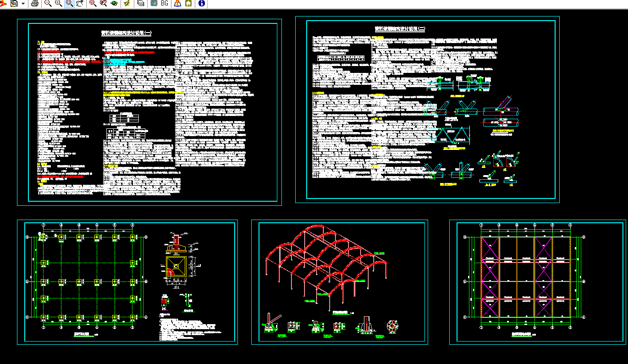Click the Home page icon
This screenshot has height=364, width=628.
point(188,3)
